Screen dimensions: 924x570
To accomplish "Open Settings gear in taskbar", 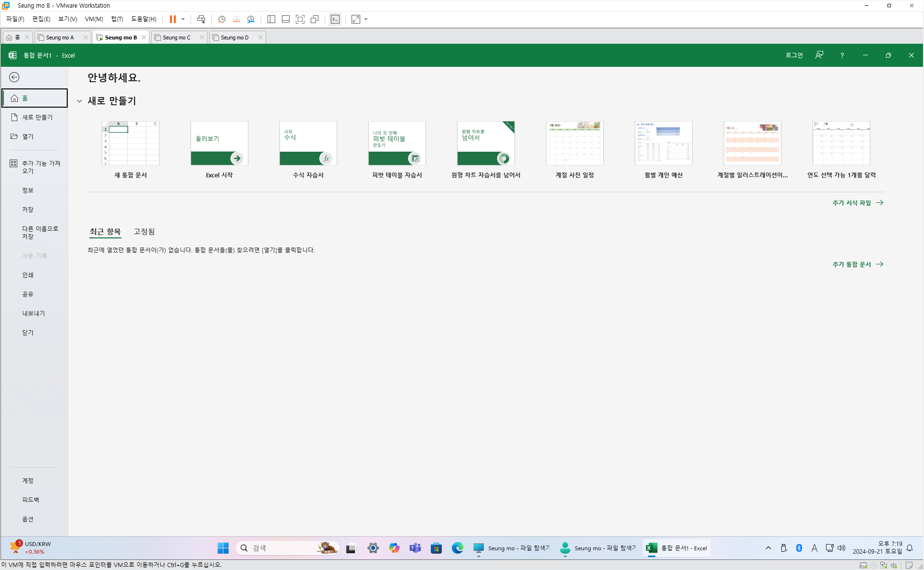I will point(373,548).
